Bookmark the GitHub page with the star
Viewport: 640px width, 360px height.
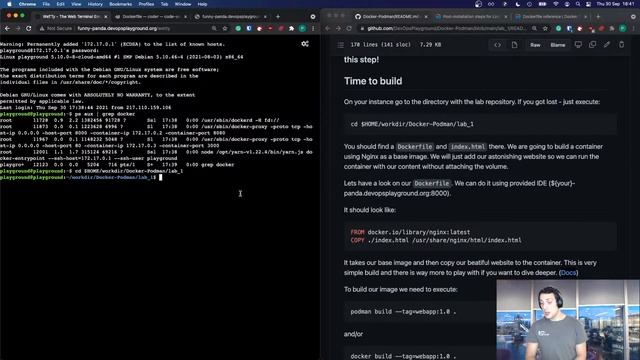coord(545,29)
